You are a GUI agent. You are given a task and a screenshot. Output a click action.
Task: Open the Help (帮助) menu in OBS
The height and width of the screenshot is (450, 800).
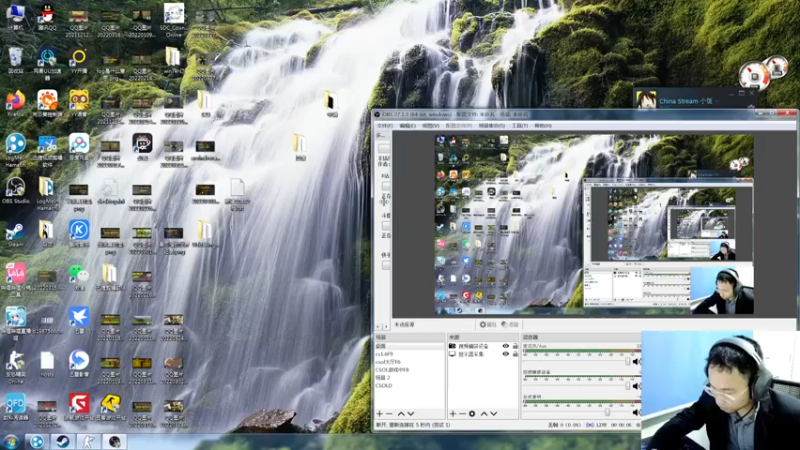[543, 126]
